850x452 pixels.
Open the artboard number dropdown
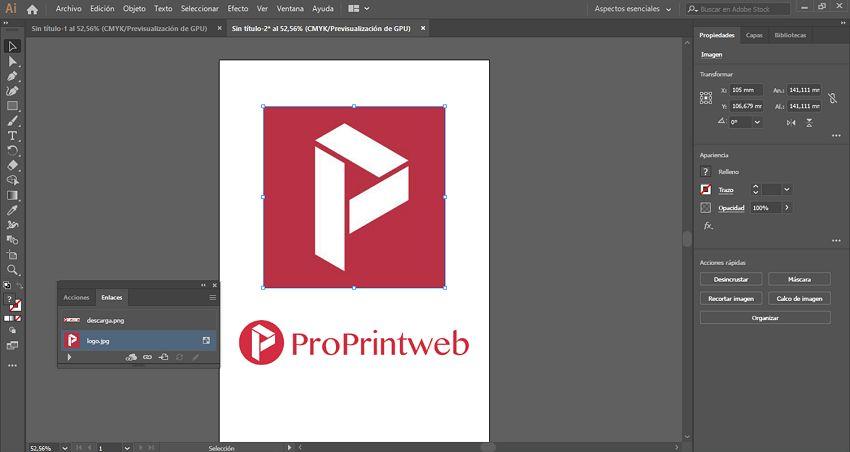(127, 448)
